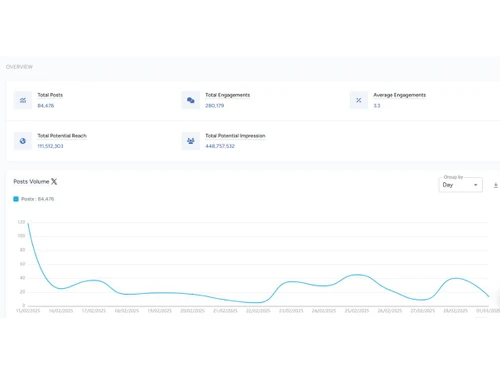The height and width of the screenshot is (375, 500).
Task: Click the Total Potential Impression people icon
Action: tap(191, 141)
